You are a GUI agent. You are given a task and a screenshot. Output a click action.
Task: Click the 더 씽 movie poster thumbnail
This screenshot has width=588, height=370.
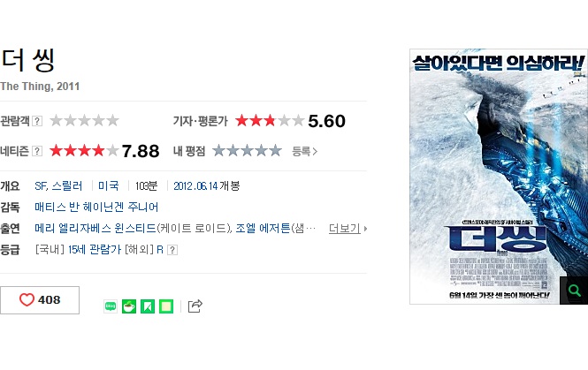[499, 177]
